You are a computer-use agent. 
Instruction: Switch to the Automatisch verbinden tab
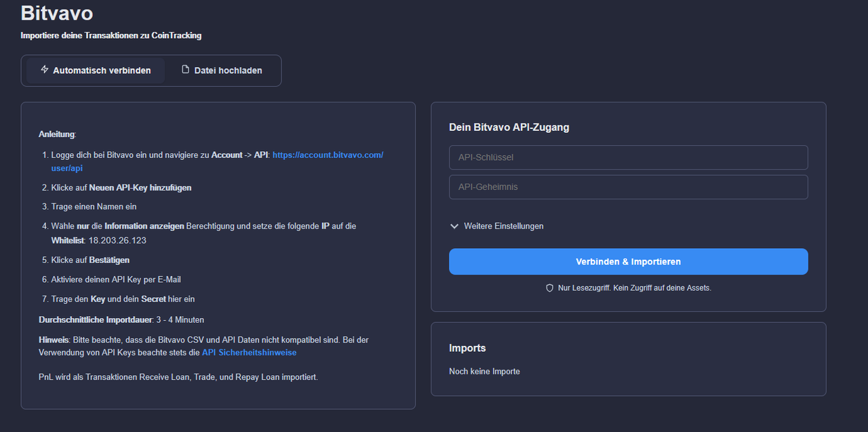point(96,71)
